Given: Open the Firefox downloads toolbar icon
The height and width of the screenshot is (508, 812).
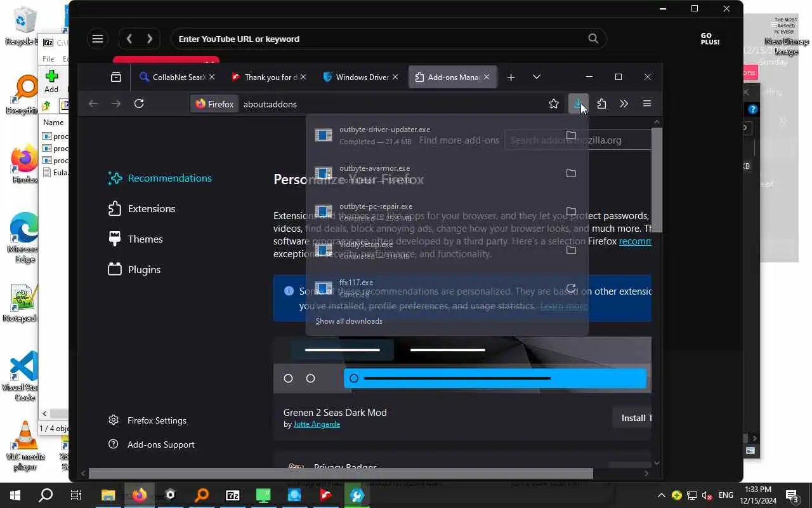Looking at the screenshot, I should (578, 104).
